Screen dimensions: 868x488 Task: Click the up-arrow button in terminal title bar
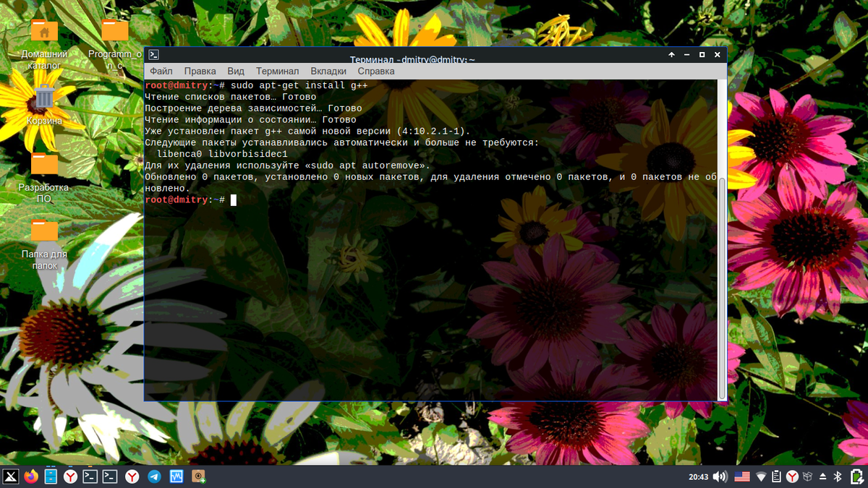[x=671, y=55]
